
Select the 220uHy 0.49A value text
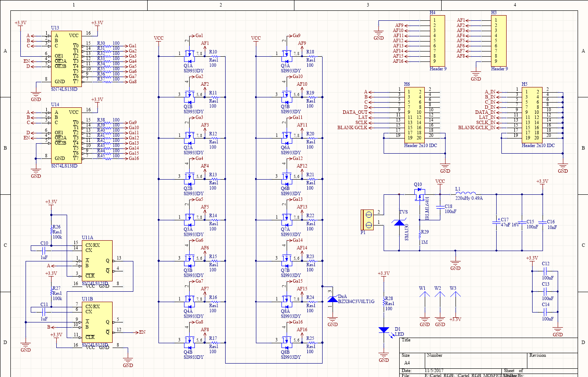(x=468, y=198)
